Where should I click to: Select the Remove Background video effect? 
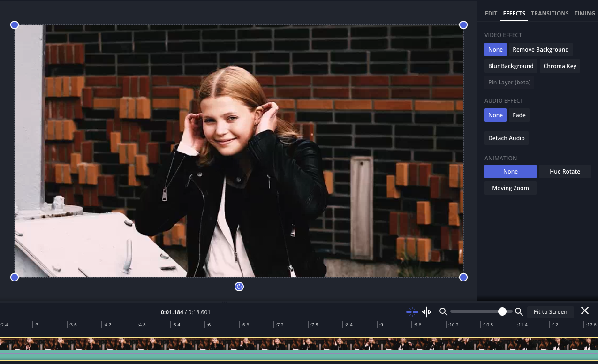(x=540, y=50)
